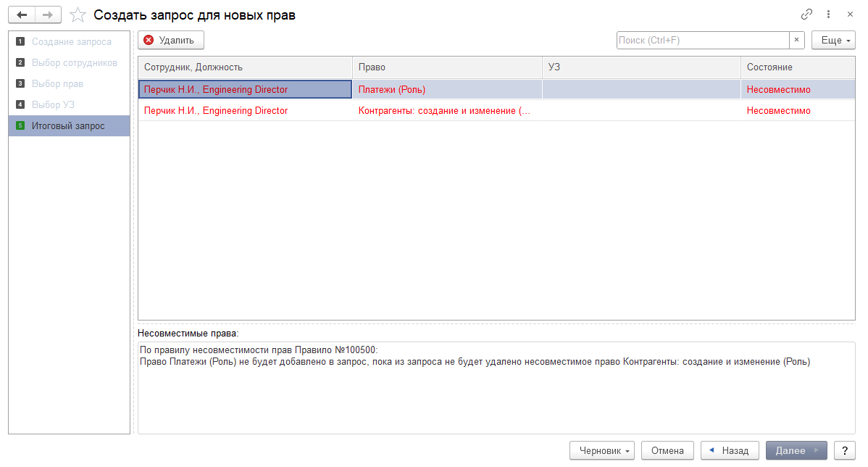Open the question mark help button
Viewport: 868px width, 467px height.
845,450
